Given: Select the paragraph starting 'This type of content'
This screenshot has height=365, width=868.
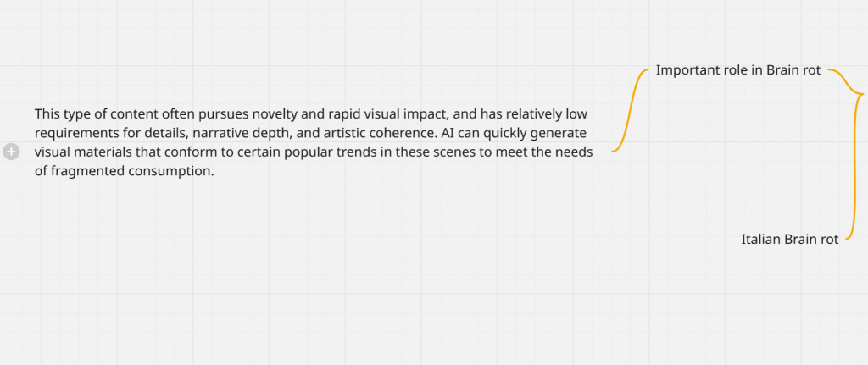Looking at the screenshot, I should [x=314, y=142].
